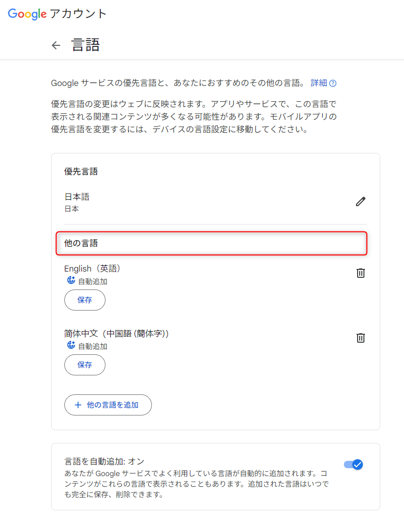The height and width of the screenshot is (532, 404).
Task: Save English as a preferred language
Action: (x=84, y=300)
